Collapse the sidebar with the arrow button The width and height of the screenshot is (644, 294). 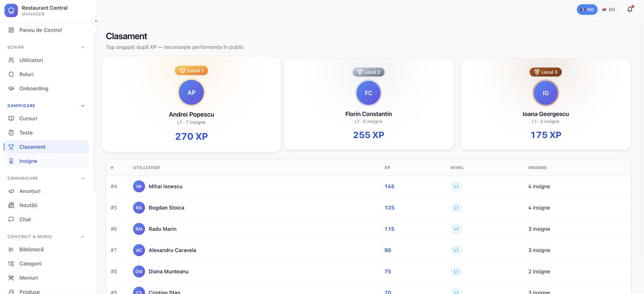97,21
